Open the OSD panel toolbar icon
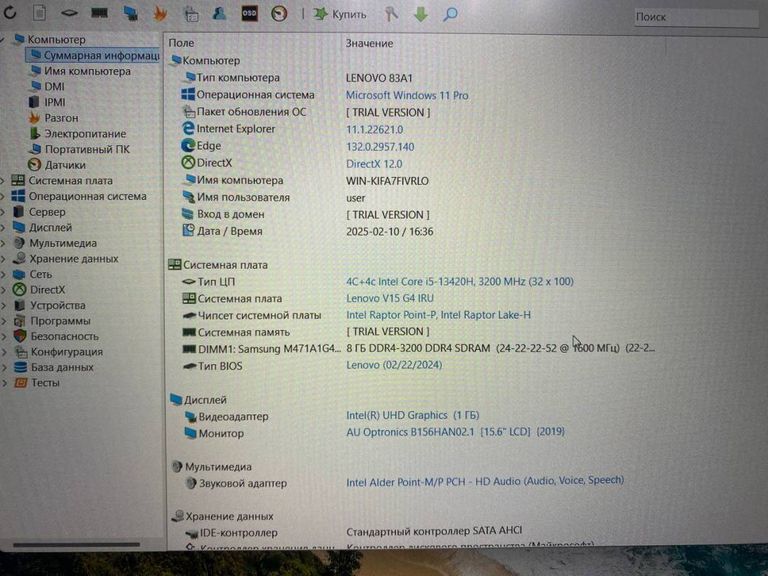Screen dimensions: 768x576 249,13
